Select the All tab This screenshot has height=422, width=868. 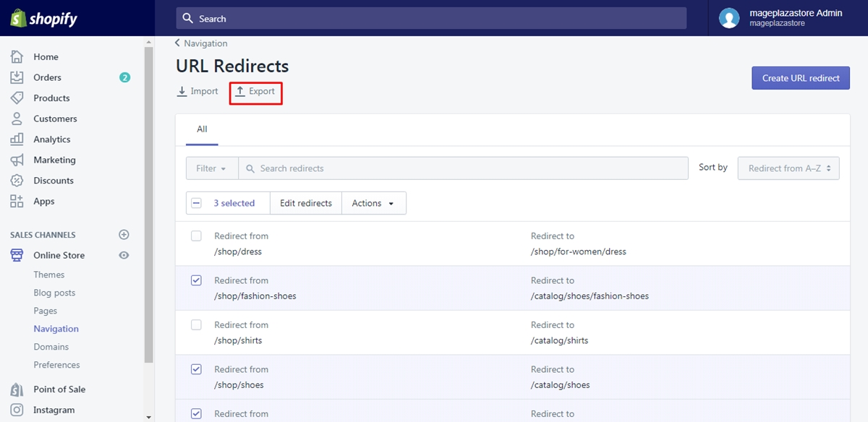coord(202,129)
